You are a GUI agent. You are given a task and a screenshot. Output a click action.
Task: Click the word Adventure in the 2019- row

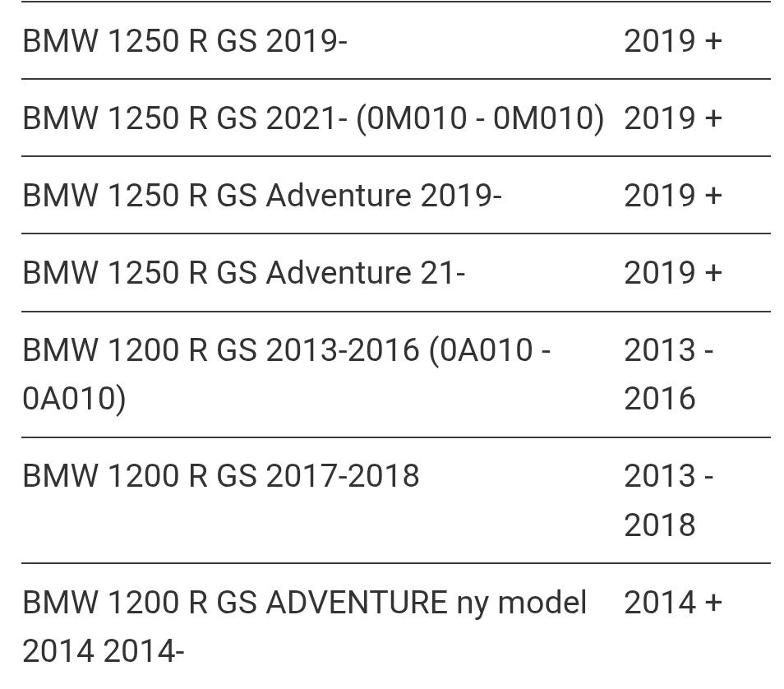tap(339, 195)
